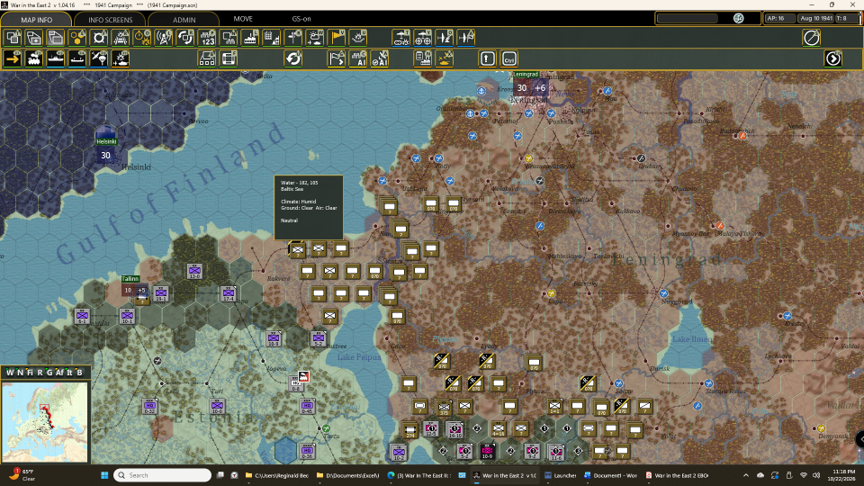
Task: Expand the system tray hidden icons chevron
Action: coord(746,475)
